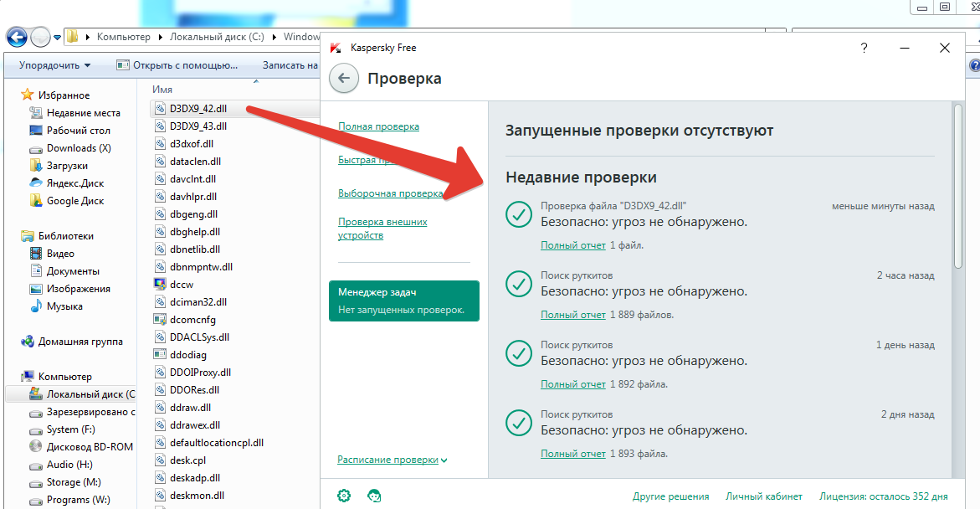Click the Дисковод BD-ROM drive icon
980x509 pixels.
[36, 446]
